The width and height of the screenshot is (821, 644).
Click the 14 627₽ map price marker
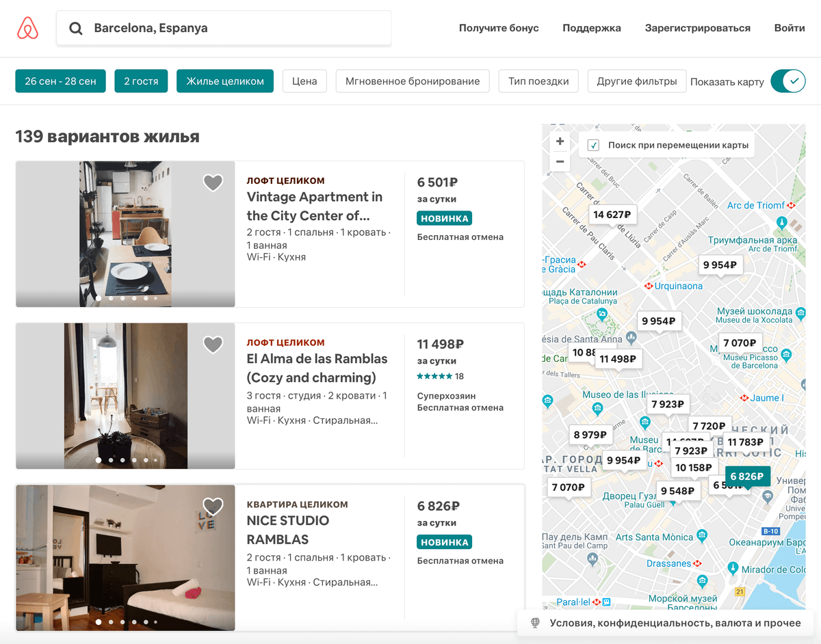[612, 214]
